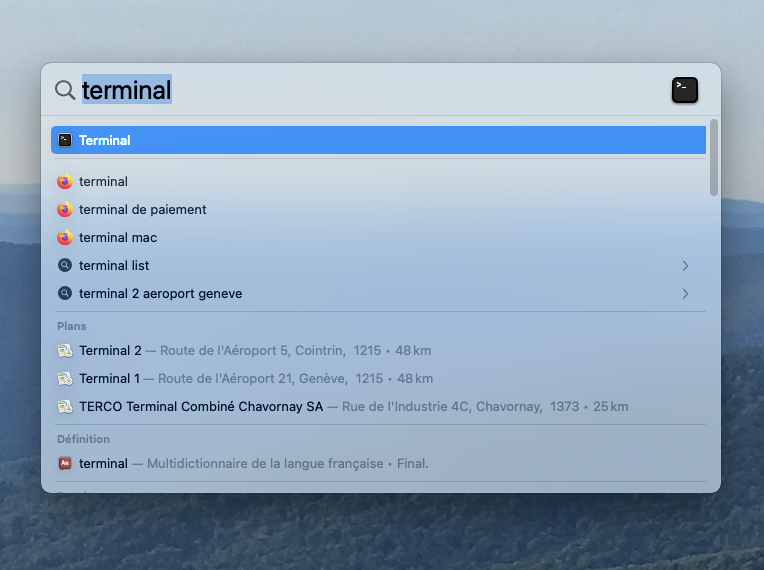This screenshot has height=570, width=764.
Task: Click dictionary icon beside terminal definition
Action: 65,464
